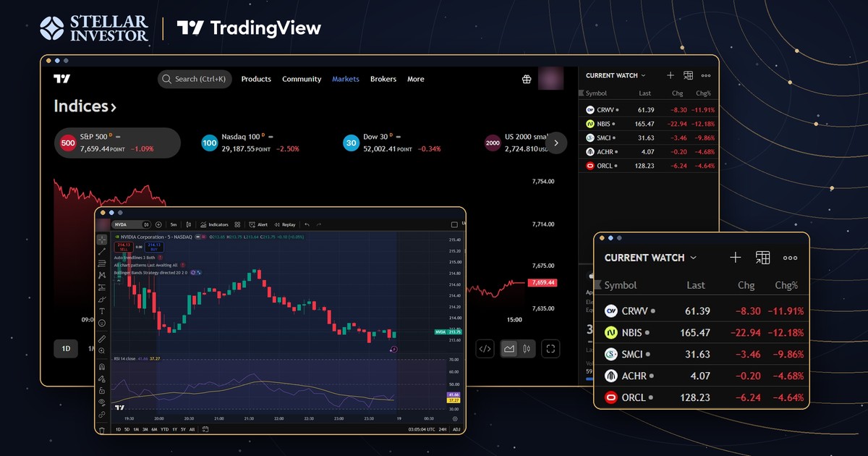Click TradingView logo in Indices window
Screen dimensions: 868x456
click(x=61, y=79)
